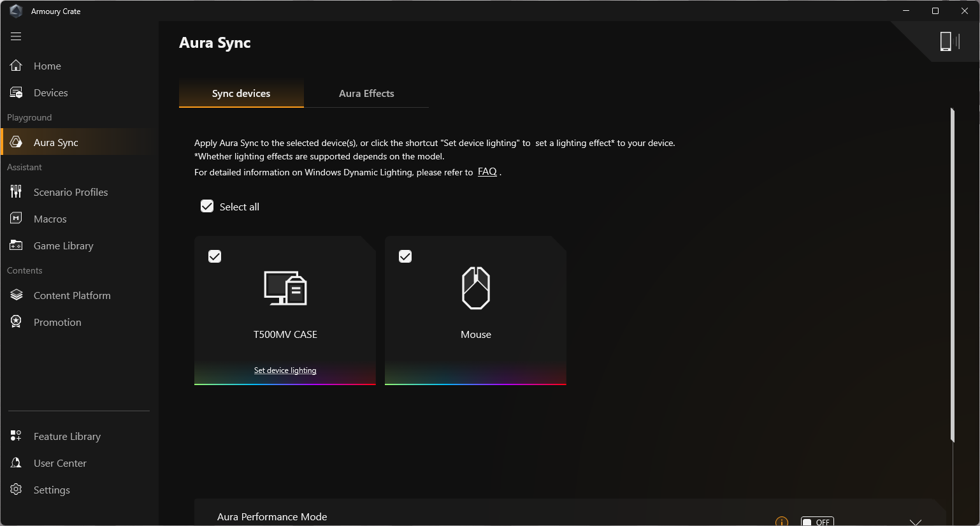Click the Content Platform layers icon
The height and width of the screenshot is (526, 980).
pyautogui.click(x=17, y=295)
